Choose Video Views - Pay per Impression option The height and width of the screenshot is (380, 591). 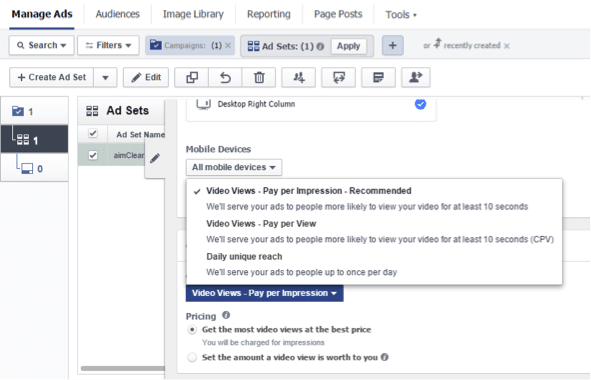tap(374, 198)
